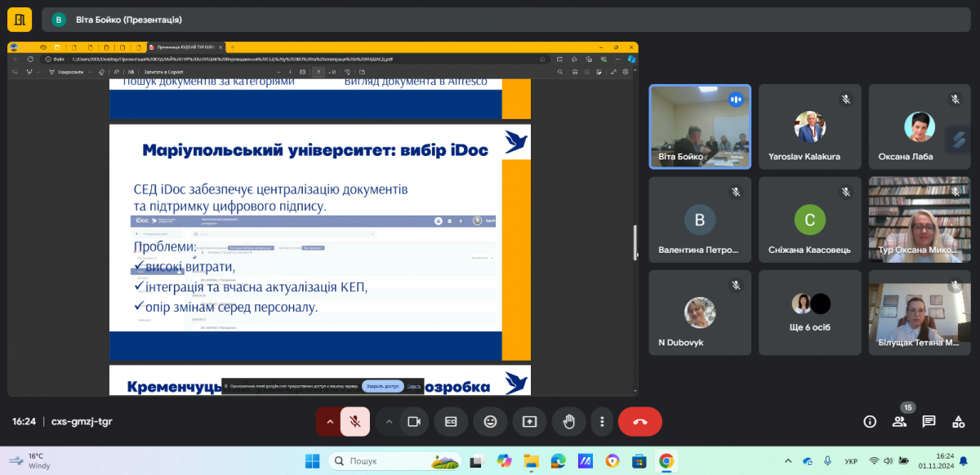Open Copilot from the taskbar
Viewport: 980px width, 475px height.
[504, 461]
